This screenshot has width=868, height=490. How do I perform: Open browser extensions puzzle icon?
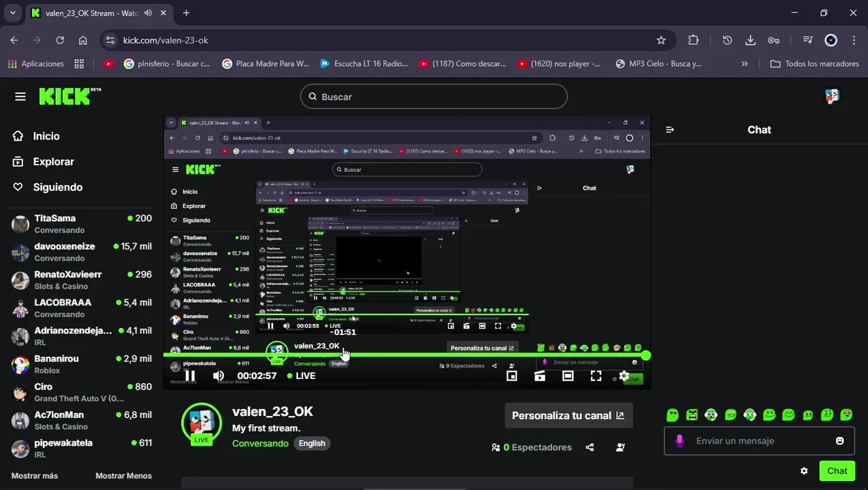point(694,40)
